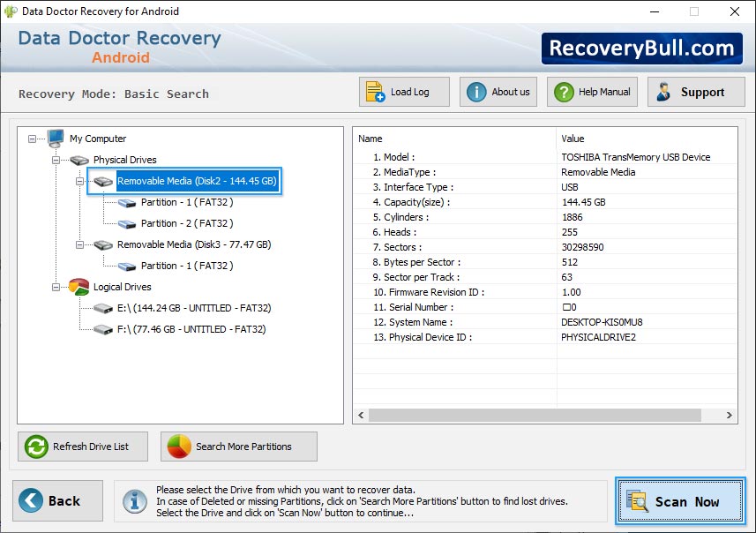This screenshot has height=533, width=756.
Task: Select F:\ (77.46 GB - UNTITLED - FAT32)
Action: point(191,329)
